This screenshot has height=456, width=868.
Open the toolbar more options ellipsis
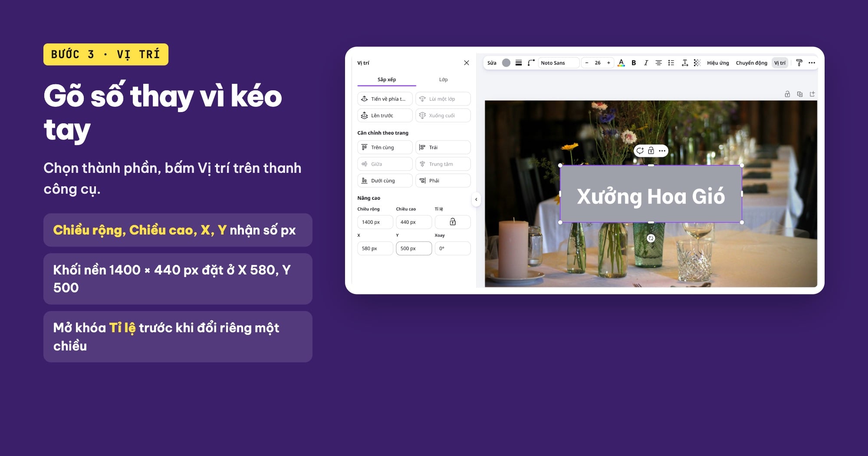[812, 63]
